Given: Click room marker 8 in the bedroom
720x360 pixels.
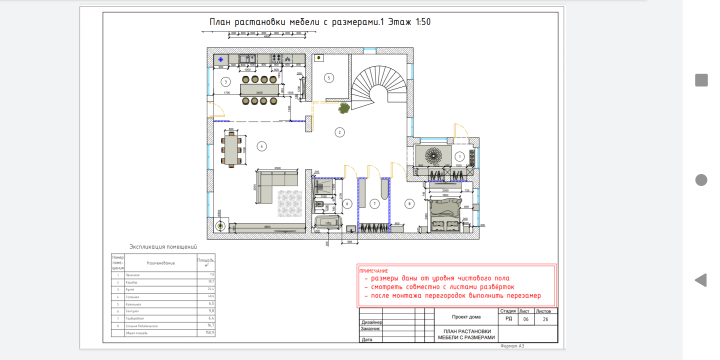Looking at the screenshot, I should [409, 203].
